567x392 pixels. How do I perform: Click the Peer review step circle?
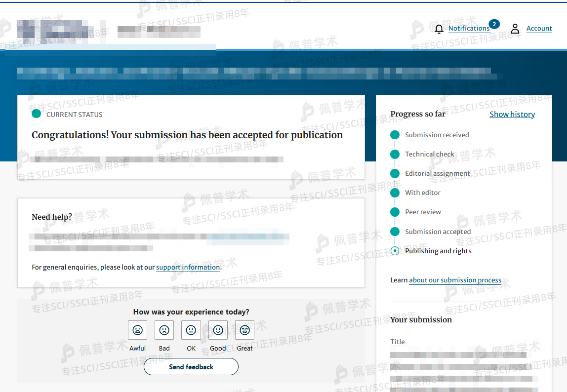click(x=395, y=212)
